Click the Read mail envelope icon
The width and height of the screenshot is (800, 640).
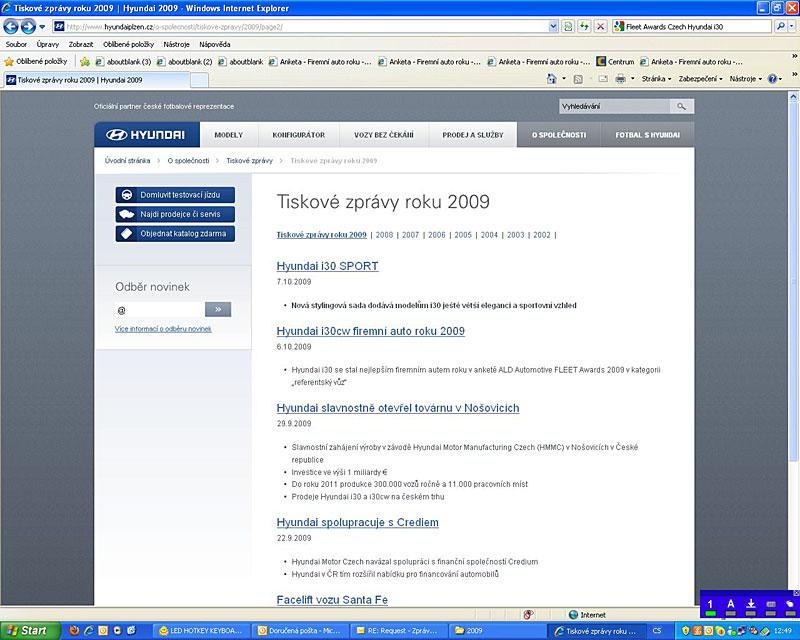pos(603,79)
